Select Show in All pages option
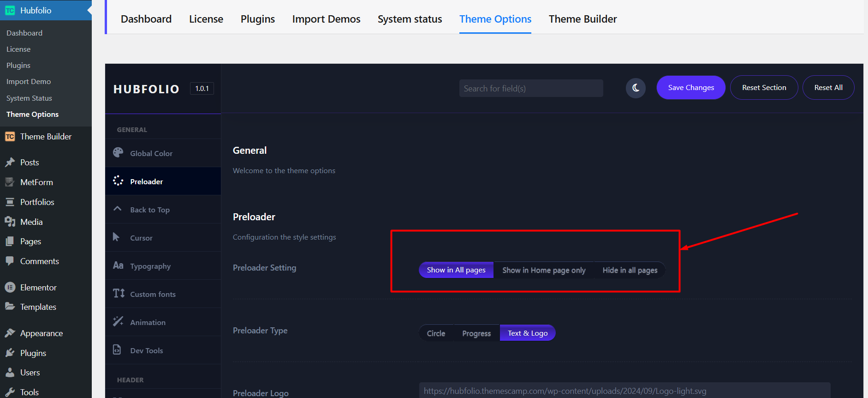The image size is (868, 398). 456,270
